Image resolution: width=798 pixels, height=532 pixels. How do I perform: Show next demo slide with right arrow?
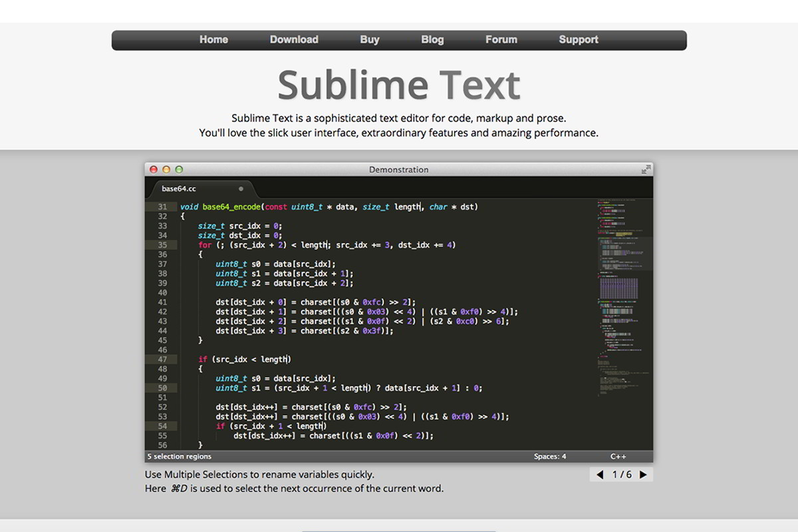(643, 475)
